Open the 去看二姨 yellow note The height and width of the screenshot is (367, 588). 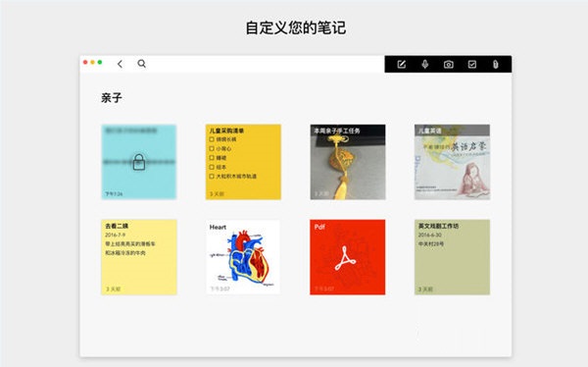(x=139, y=257)
